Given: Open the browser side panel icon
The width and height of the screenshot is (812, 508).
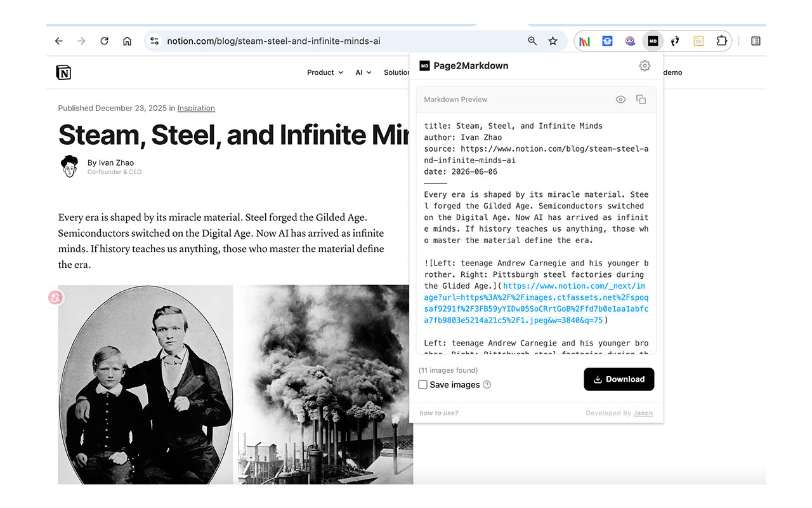Looking at the screenshot, I should pos(756,41).
